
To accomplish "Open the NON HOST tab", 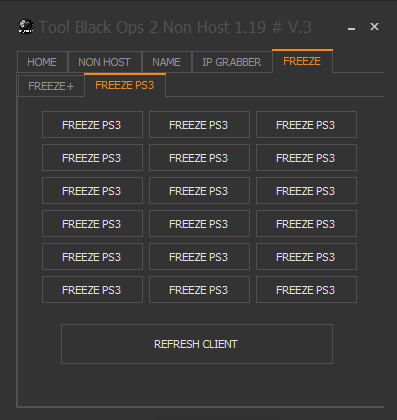I will [105, 62].
